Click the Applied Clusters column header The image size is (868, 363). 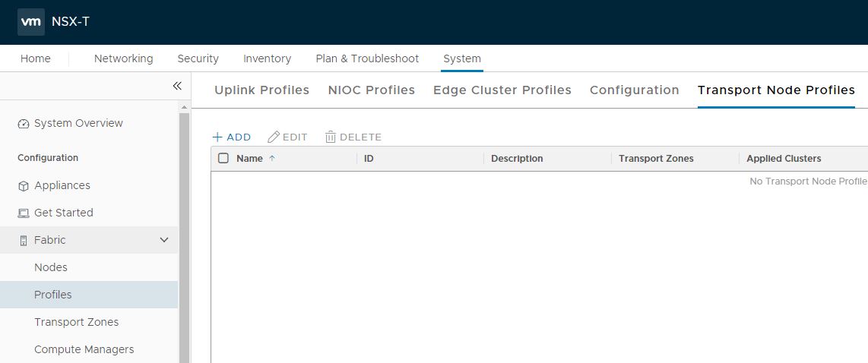[784, 159]
